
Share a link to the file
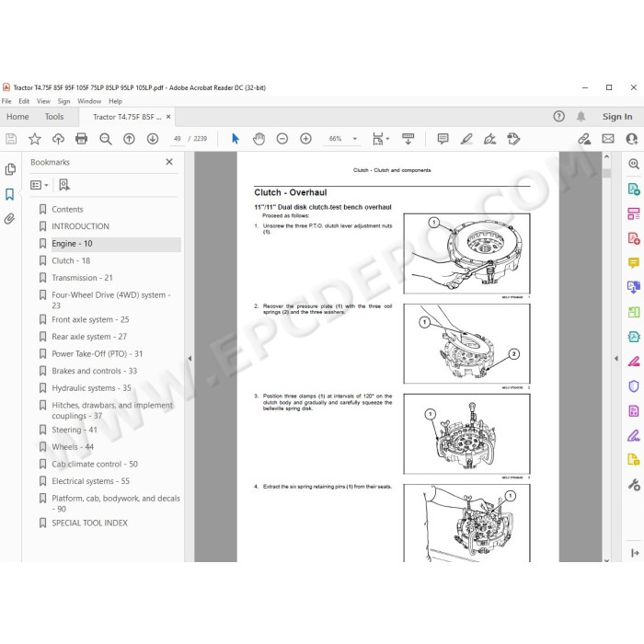point(584,139)
